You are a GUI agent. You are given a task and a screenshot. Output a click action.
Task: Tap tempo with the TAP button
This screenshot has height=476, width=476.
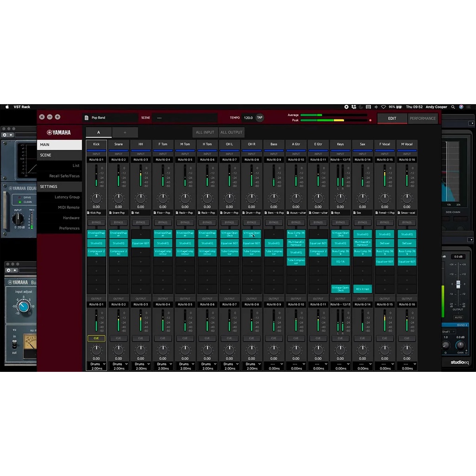click(x=259, y=118)
